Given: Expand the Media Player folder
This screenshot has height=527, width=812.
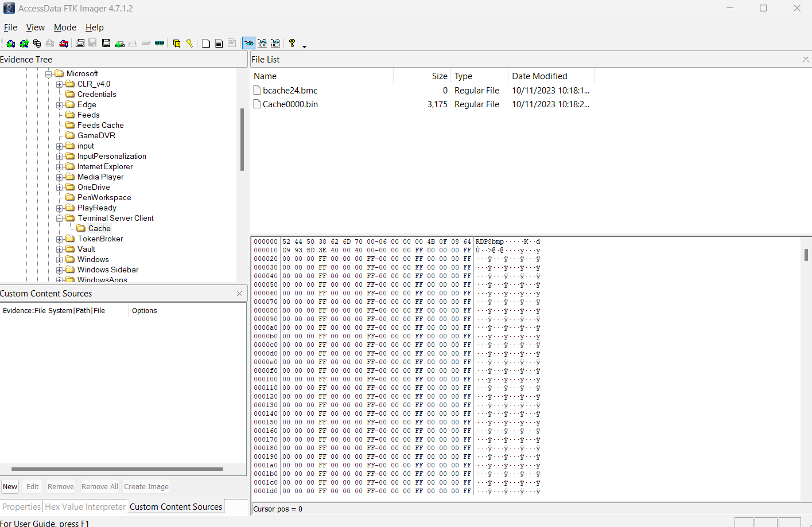Looking at the screenshot, I should pos(60,177).
